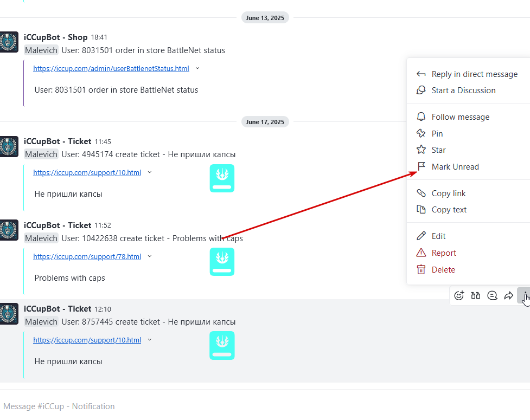Click the June 13, 2025 date separator
This screenshot has height=420, width=530.
(265, 18)
